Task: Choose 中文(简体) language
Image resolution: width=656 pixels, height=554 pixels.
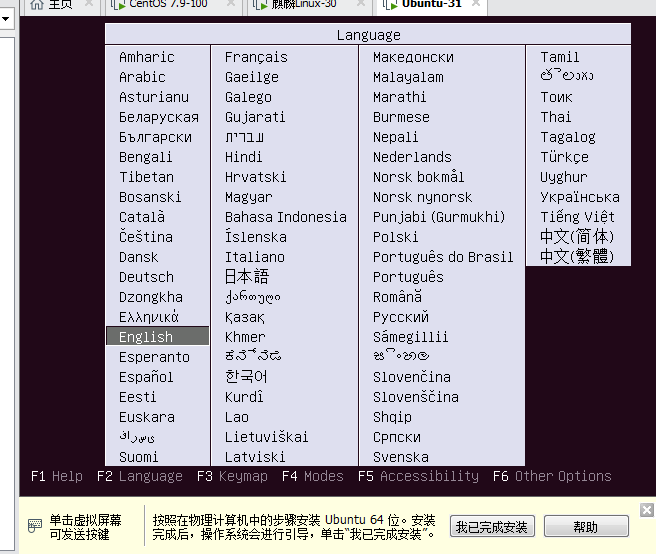Action: coord(577,236)
